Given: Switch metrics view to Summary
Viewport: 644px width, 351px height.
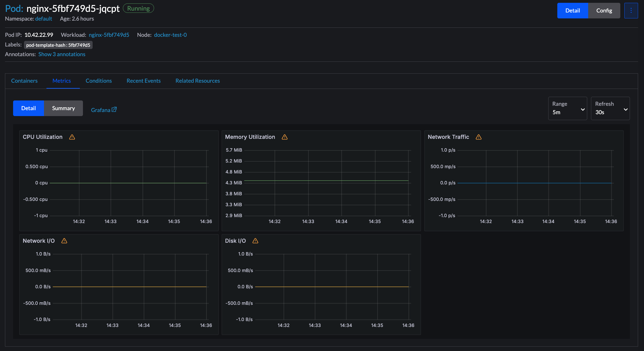Looking at the screenshot, I should (63, 108).
